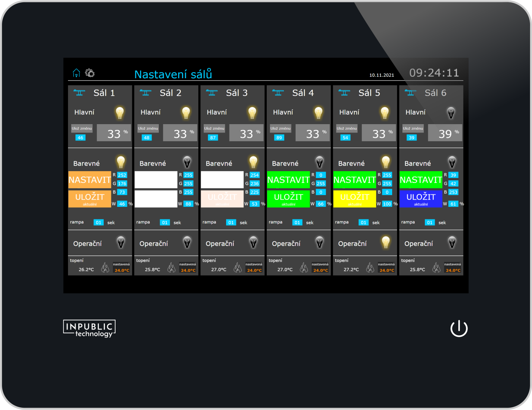This screenshot has width=532, height=410.
Task: Click the rampa 01 field in Sál 2
Action: (x=165, y=222)
